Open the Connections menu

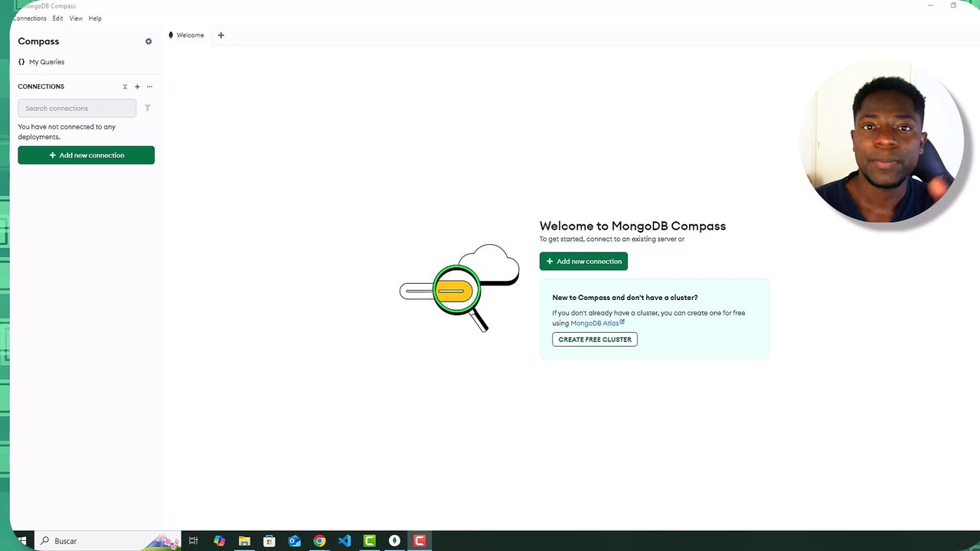29,18
